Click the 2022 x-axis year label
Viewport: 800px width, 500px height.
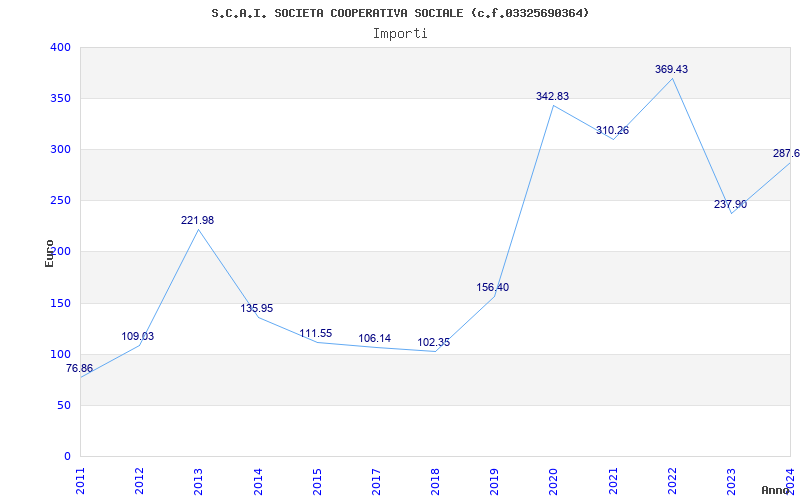coord(672,481)
